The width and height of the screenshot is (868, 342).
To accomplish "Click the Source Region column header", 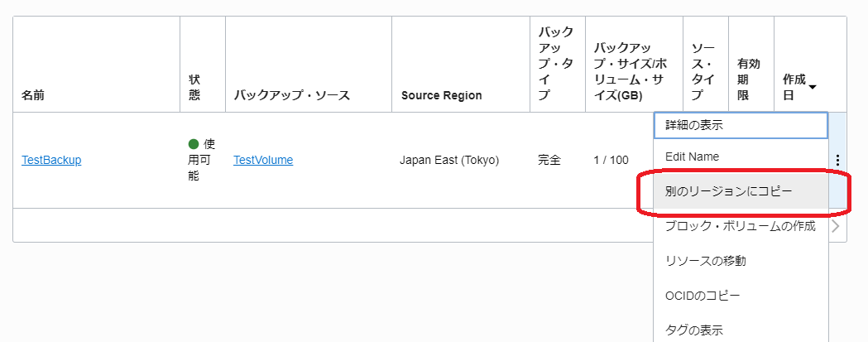I will 441,95.
